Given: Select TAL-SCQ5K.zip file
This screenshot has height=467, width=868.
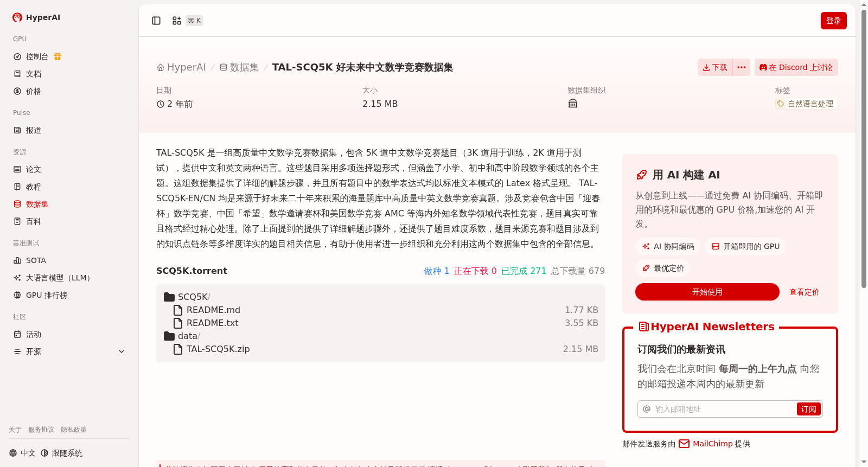Looking at the screenshot, I should coord(380,349).
